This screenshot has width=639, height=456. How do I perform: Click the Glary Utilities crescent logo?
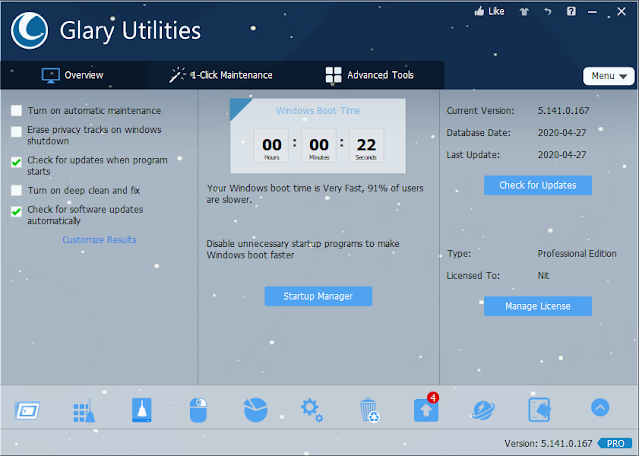[29, 31]
